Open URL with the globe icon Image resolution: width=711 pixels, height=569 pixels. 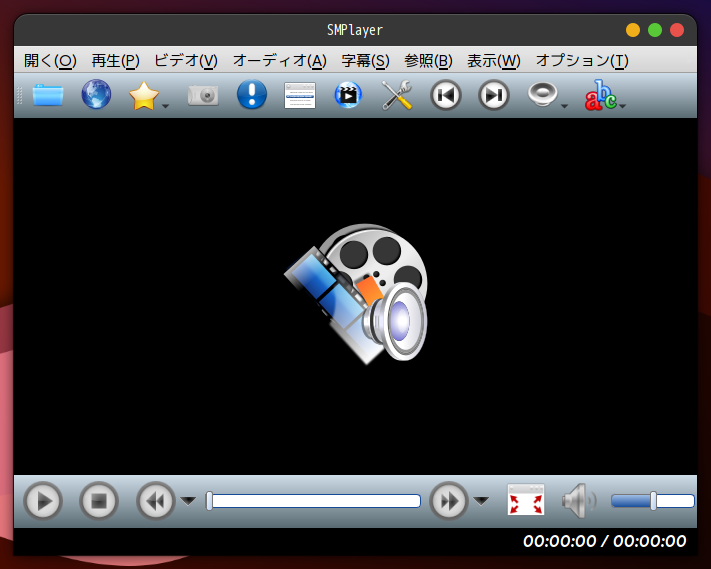(96, 94)
